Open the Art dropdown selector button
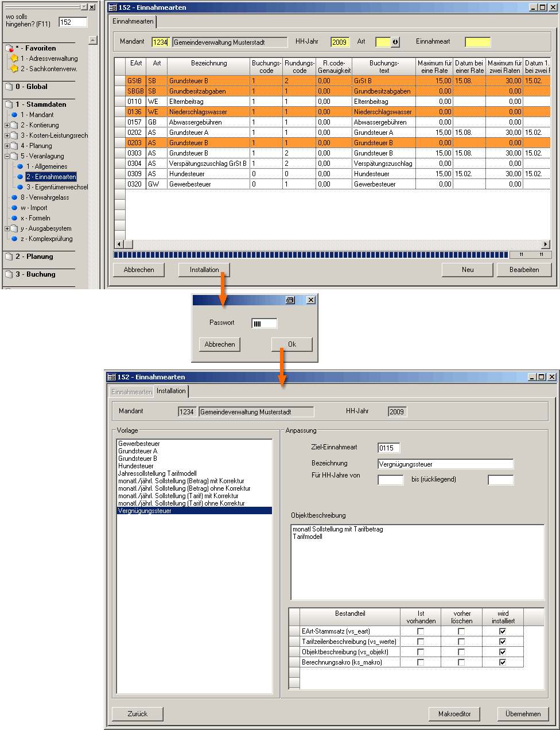The height and width of the screenshot is (730, 560). click(x=395, y=42)
